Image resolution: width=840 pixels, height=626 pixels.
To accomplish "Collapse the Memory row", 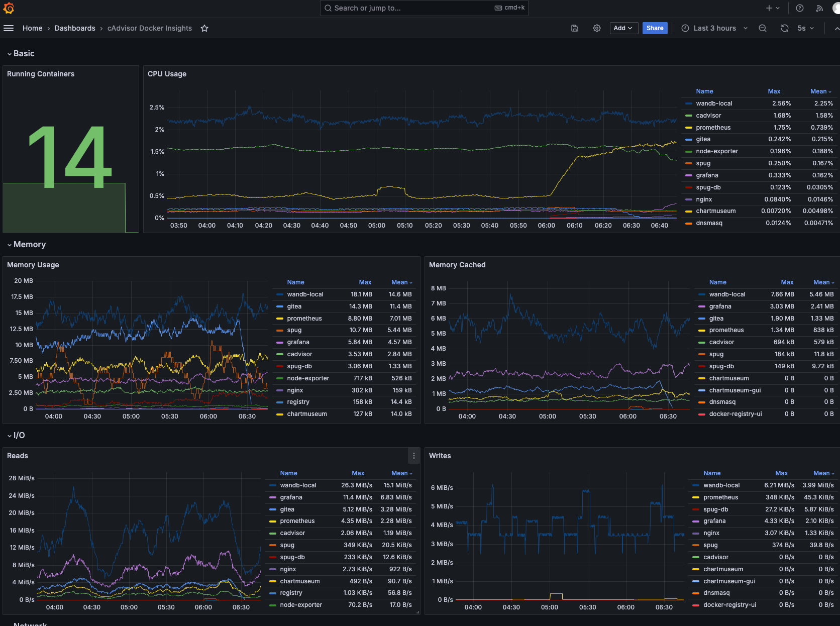I will click(x=26, y=245).
